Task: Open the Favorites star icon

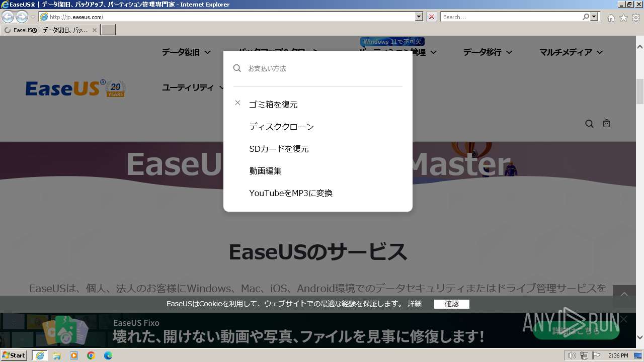Action: (x=623, y=18)
